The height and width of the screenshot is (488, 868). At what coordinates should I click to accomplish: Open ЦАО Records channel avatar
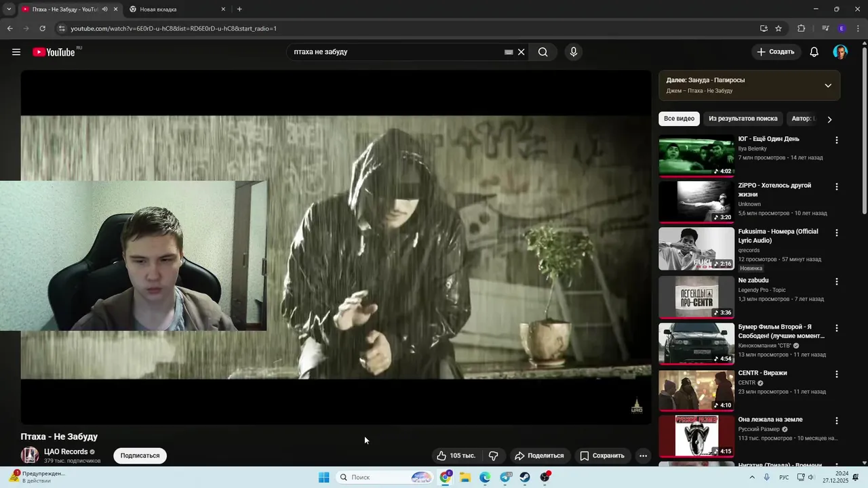tap(29, 455)
